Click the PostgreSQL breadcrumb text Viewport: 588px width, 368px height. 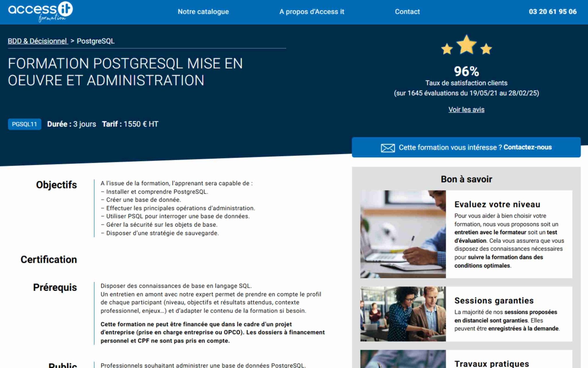click(96, 41)
